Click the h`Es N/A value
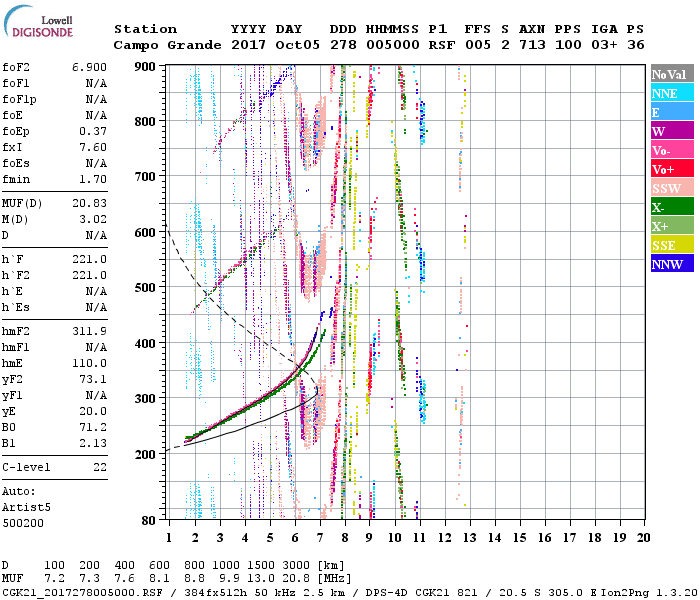Image resolution: width=700 pixels, height=600 pixels. point(96,308)
